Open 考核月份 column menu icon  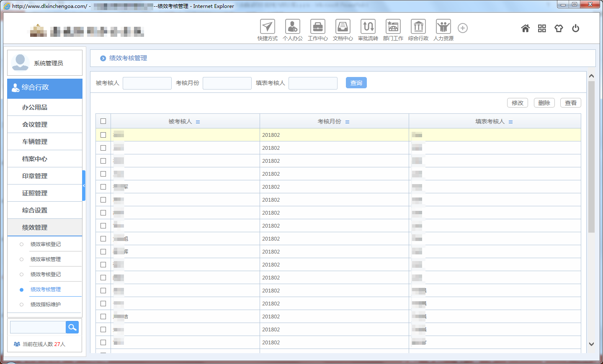(x=347, y=122)
